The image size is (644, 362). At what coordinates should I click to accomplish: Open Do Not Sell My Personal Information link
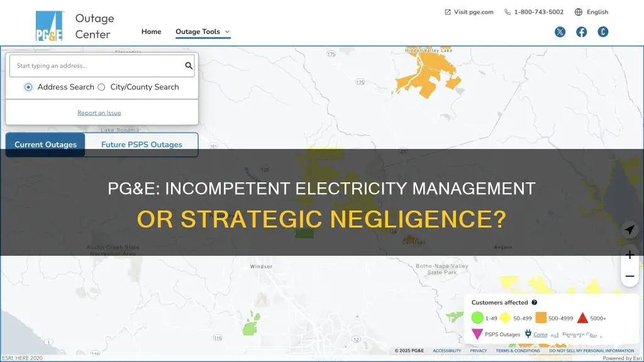591,351
